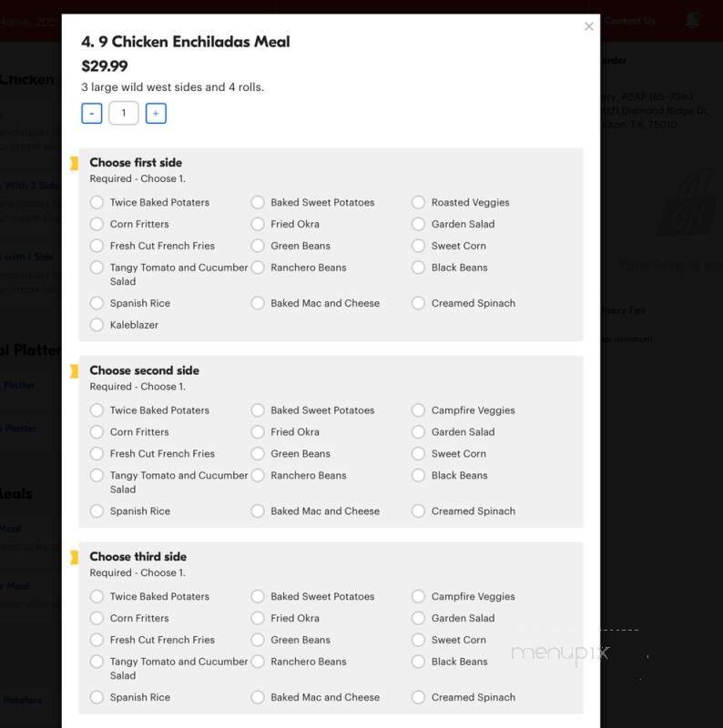This screenshot has width=723, height=728.
Task: Select Roasted Veggies as the first side
Action: 418,202
